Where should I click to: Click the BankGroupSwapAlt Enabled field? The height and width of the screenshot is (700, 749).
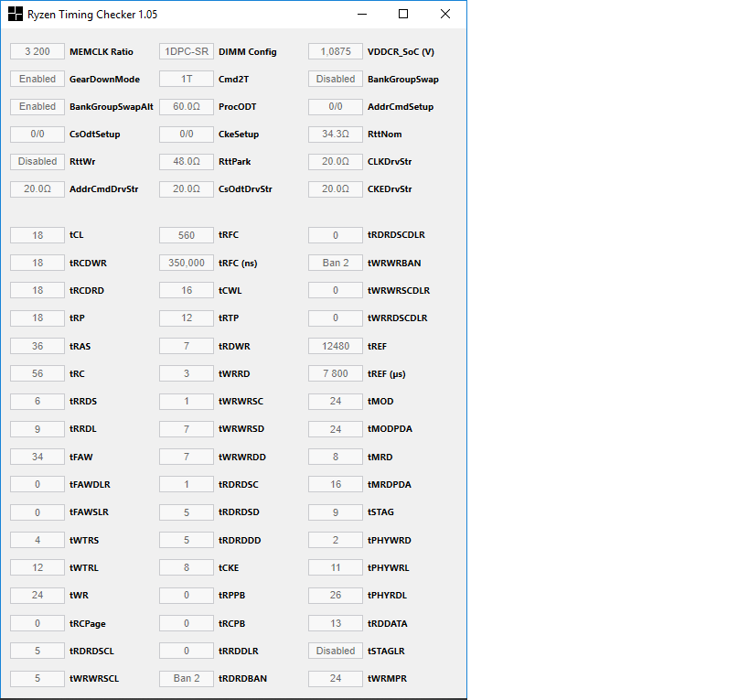tap(37, 106)
